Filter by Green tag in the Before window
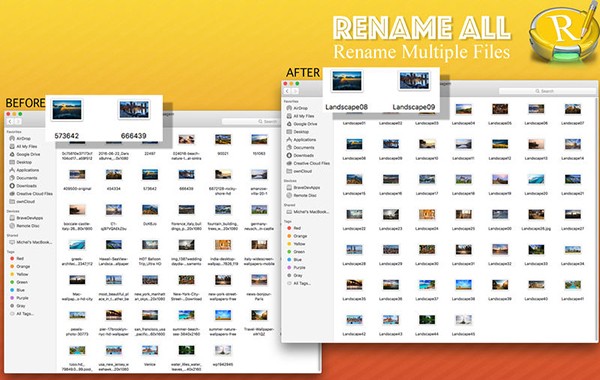 18,282
